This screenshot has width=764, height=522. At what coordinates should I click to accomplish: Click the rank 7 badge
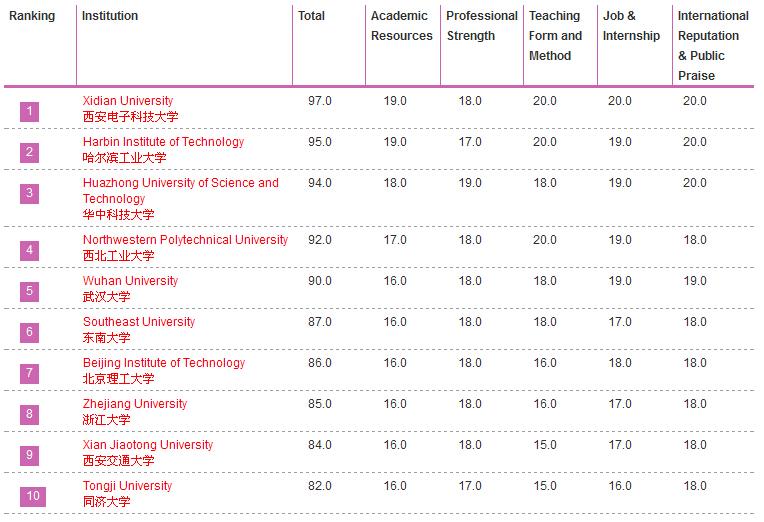[29, 373]
